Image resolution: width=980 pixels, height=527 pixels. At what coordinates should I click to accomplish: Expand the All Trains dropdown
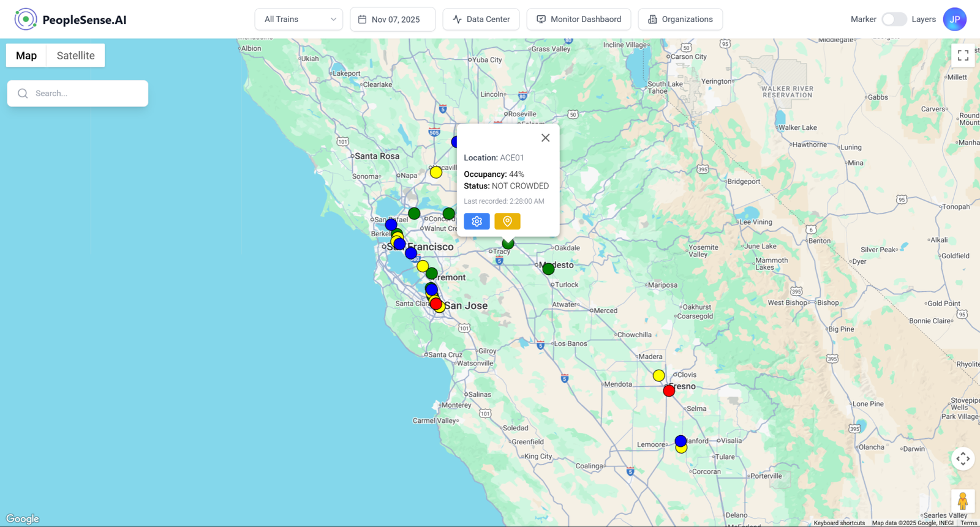click(x=299, y=20)
